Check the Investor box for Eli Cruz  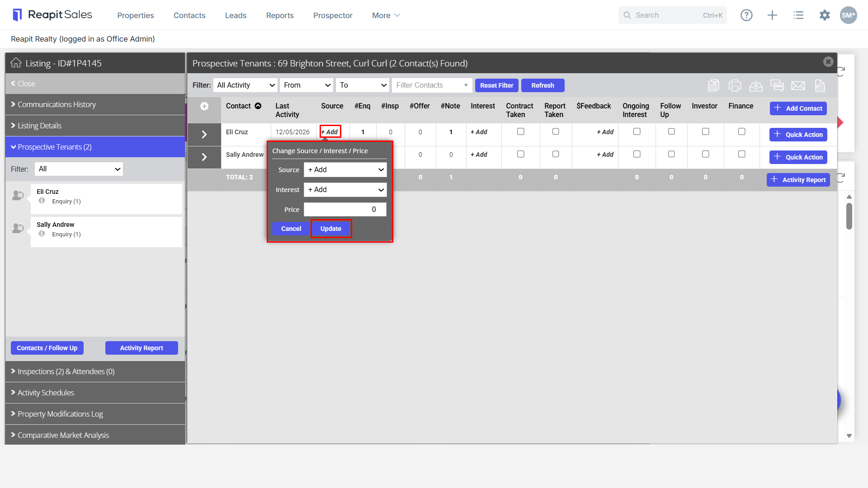[705, 131]
